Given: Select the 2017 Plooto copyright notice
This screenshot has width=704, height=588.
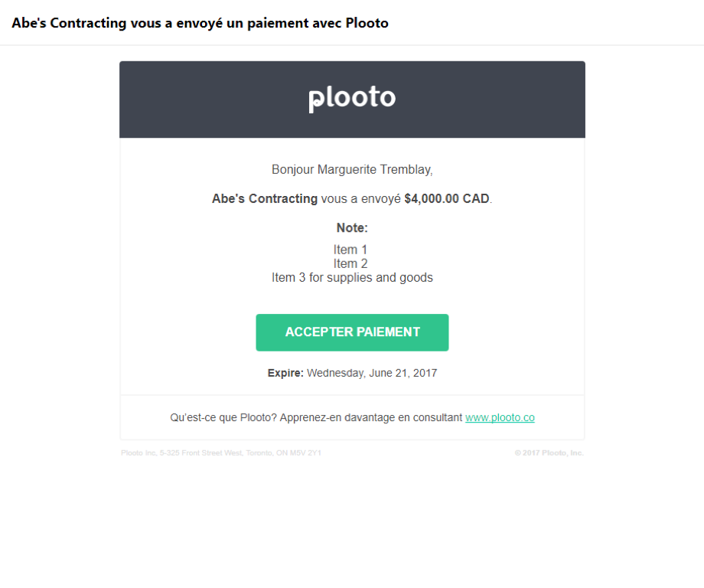Looking at the screenshot, I should click(x=549, y=452).
